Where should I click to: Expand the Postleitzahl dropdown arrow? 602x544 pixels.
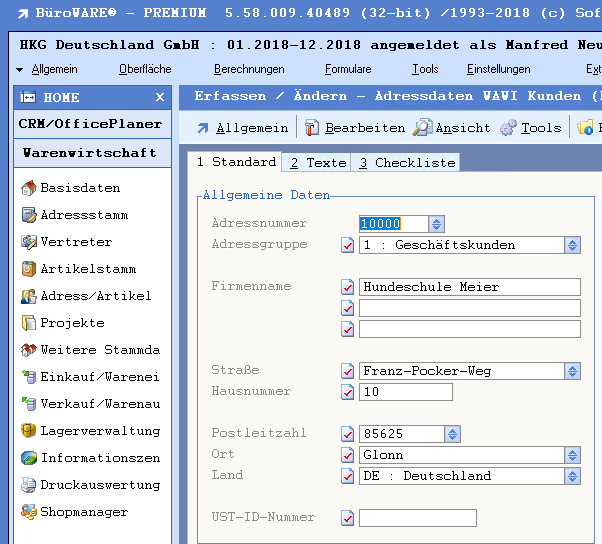(x=453, y=434)
